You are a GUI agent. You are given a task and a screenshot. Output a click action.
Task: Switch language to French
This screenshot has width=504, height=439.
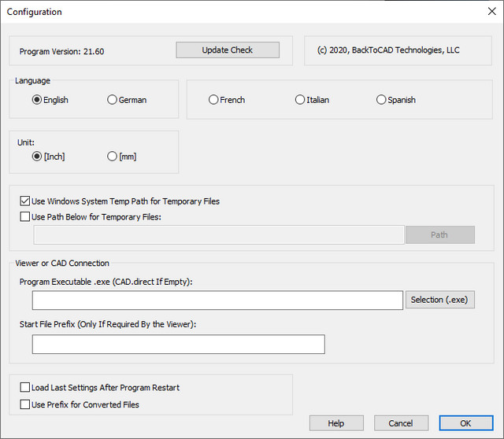pyautogui.click(x=213, y=100)
